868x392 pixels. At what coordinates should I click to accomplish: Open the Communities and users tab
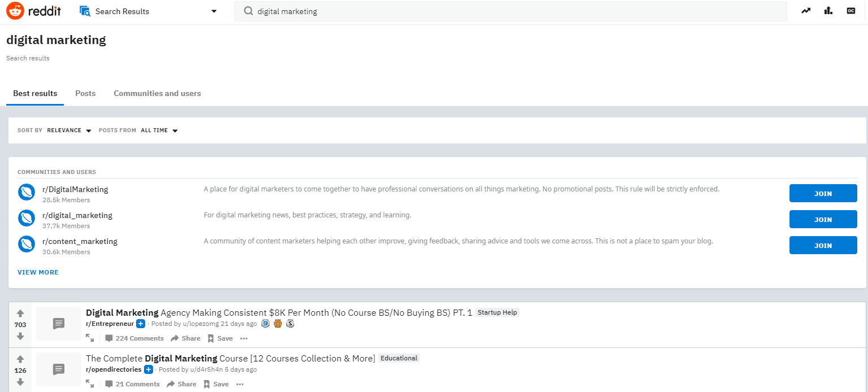pos(157,93)
